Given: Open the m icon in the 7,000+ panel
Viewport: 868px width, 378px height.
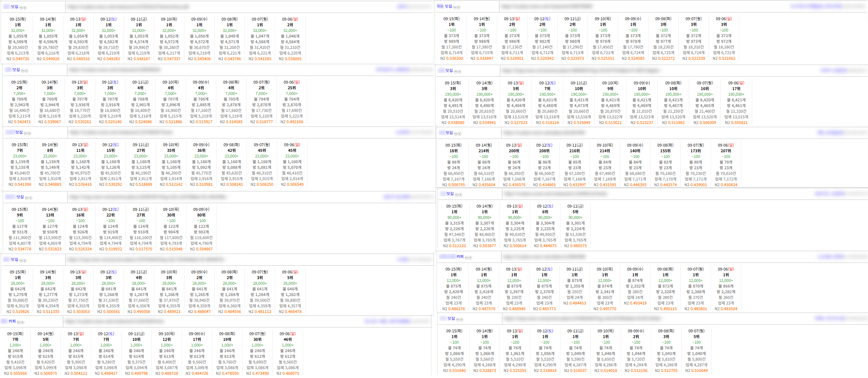Looking at the screenshot, I should click(x=23, y=71).
